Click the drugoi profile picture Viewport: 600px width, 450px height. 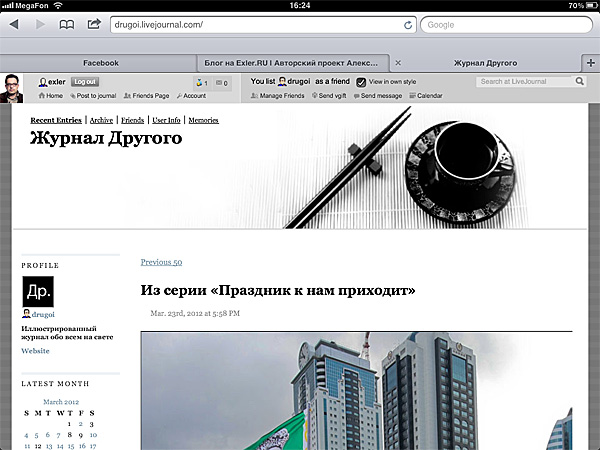coord(37,291)
